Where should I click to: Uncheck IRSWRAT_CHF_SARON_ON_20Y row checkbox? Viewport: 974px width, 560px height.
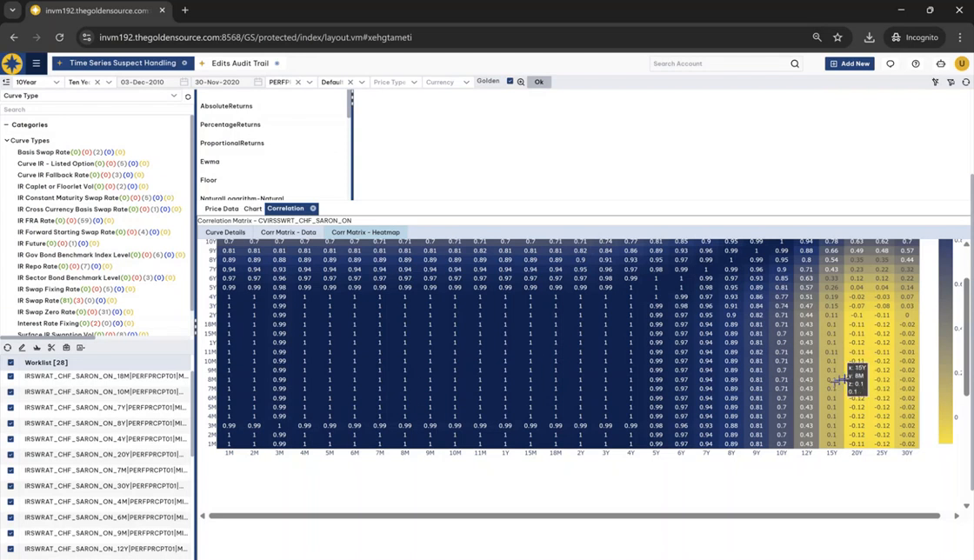(10, 455)
